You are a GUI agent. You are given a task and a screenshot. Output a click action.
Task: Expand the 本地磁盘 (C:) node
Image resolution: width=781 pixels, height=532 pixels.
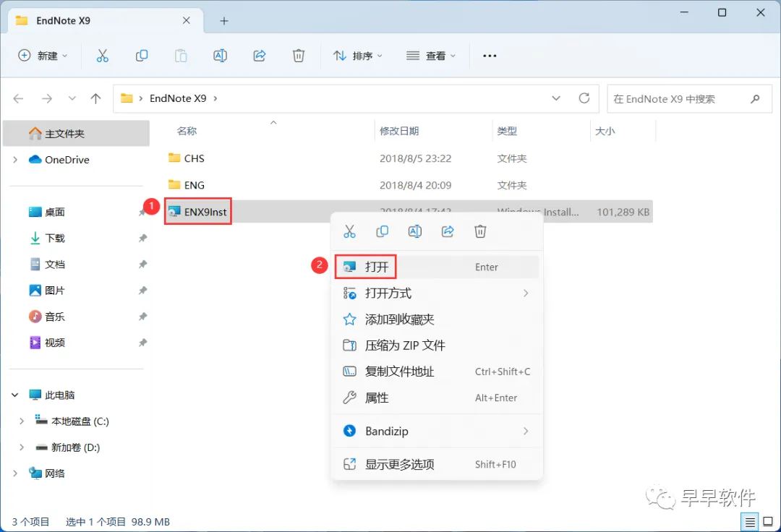(22, 421)
